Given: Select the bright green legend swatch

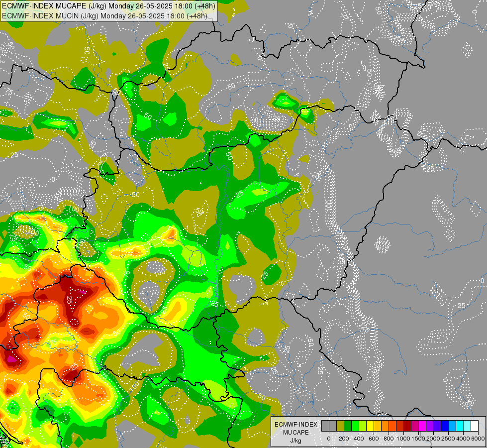Looking at the screenshot, I should (x=355, y=426).
